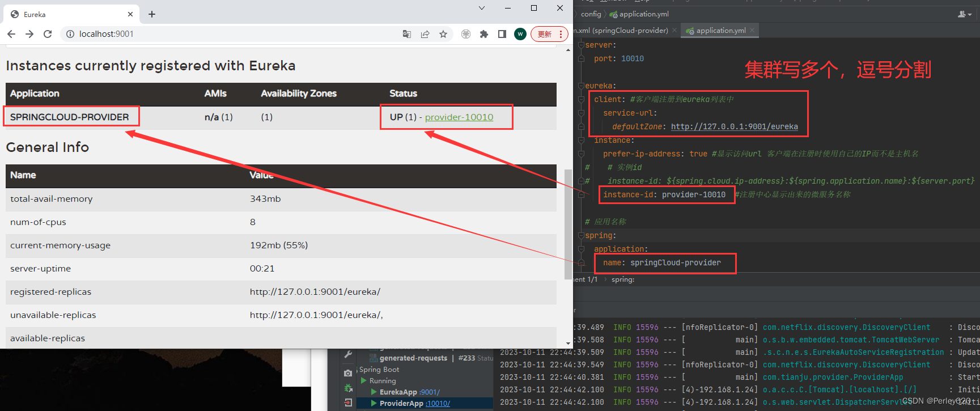Open the defaultZone URL http://127.0.0.1:9001/eureka
This screenshot has height=411, width=980.
[x=735, y=126]
